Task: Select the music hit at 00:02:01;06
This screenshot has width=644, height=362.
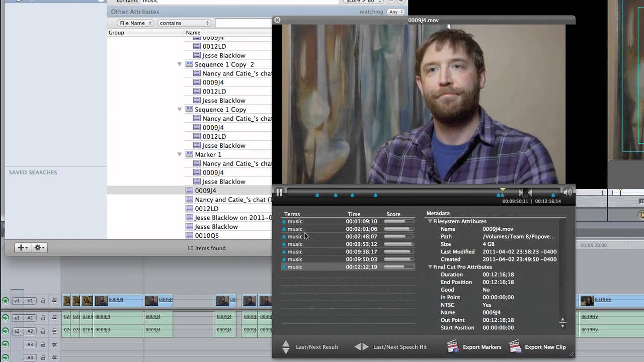Action: point(348,229)
